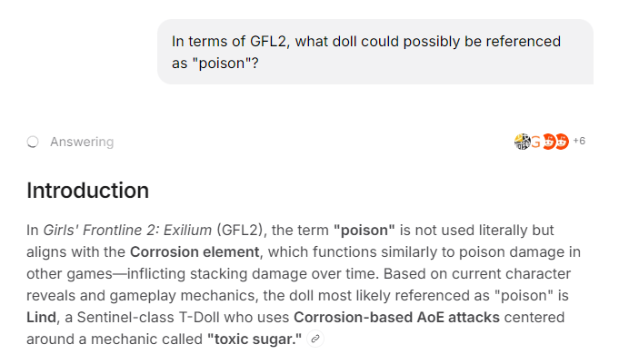This screenshot has width=619, height=364.
Task: Click "(GFL2)" in the answer paragraph
Action: [240, 230]
